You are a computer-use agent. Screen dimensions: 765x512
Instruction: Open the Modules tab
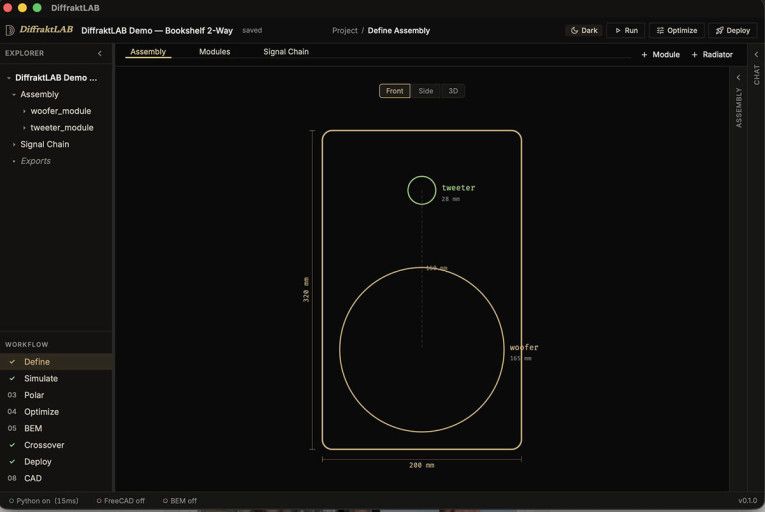214,52
